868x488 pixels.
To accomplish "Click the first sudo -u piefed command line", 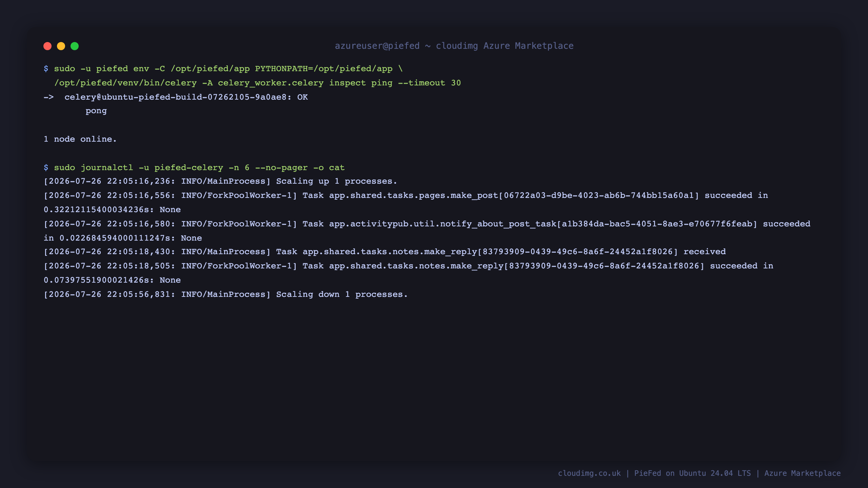I will 223,69.
